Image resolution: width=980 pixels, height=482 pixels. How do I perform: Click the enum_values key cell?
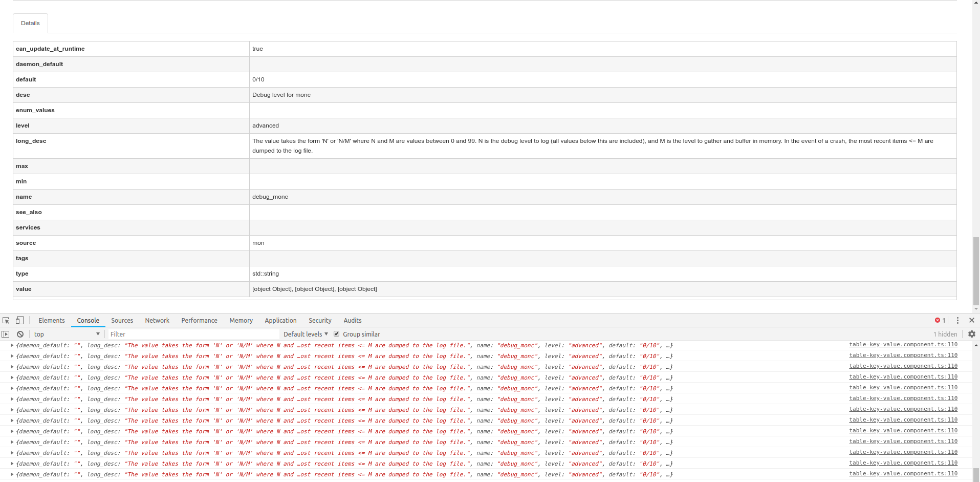[x=131, y=110]
